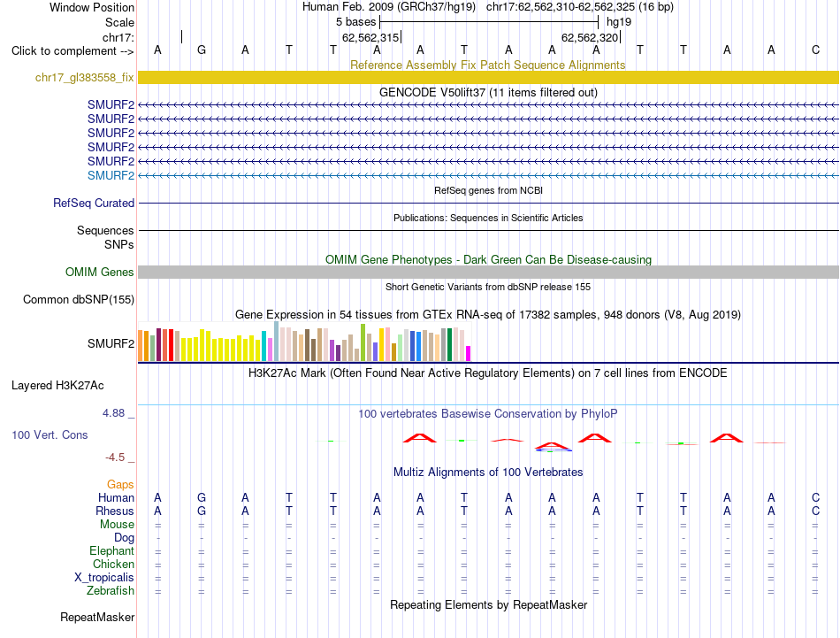Select the Dog alignment row label
This screenshot has height=638, width=840.
click(124, 538)
